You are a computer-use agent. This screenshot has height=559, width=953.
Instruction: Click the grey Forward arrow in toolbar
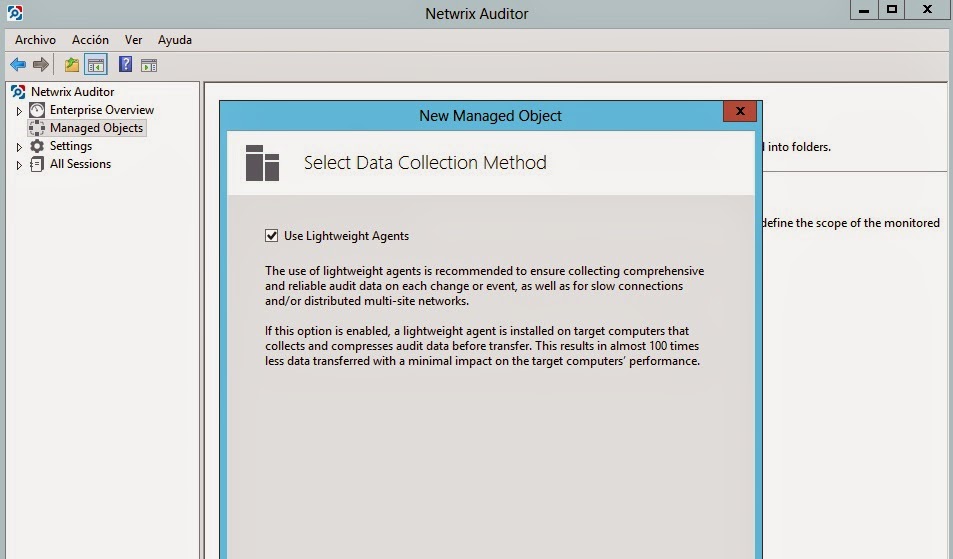click(x=41, y=65)
